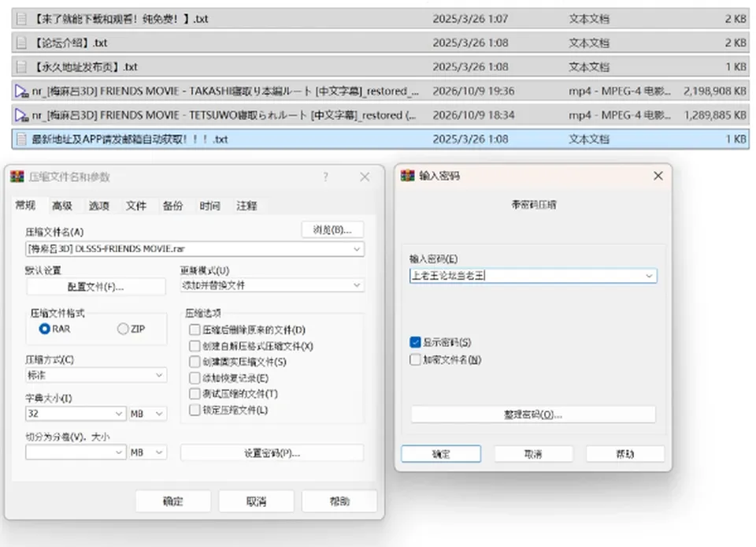Click the WinRAR icon in the 输入密码 title bar

(407, 176)
